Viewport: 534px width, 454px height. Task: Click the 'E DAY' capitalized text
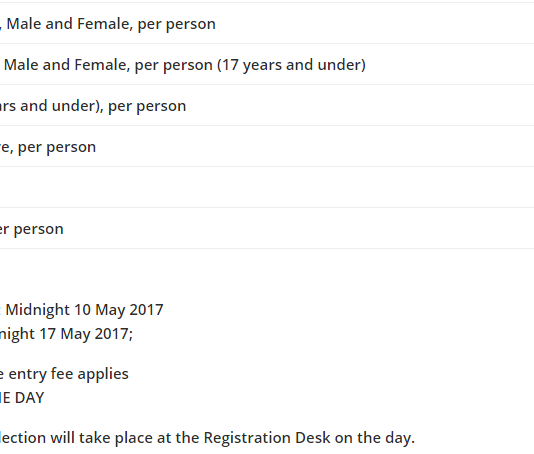[22, 398]
